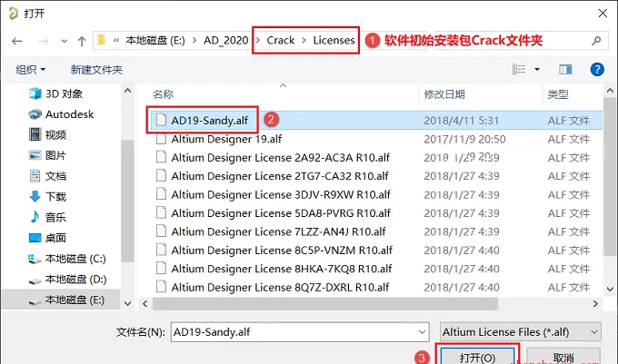Open 桌面 in sidebar
Viewport: 618px width, 364px height.
click(x=47, y=238)
